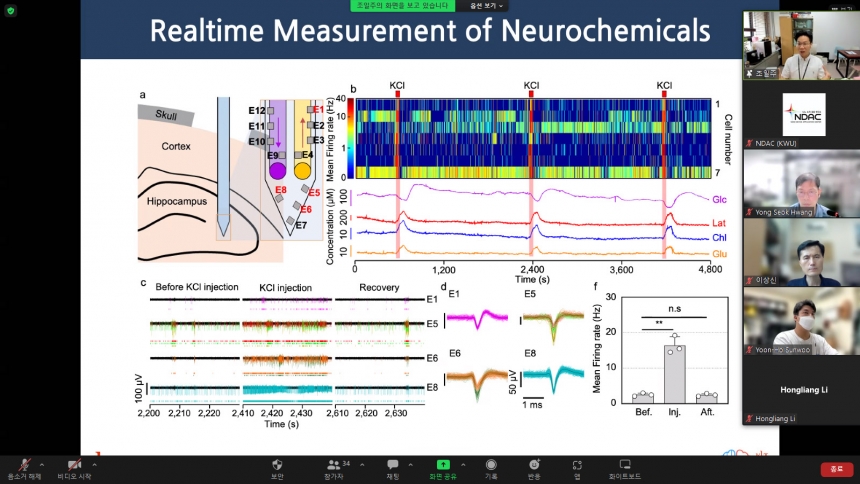This screenshot has width=860, height=484.
Task: Expand video options arrow beside camera
Action: point(96,463)
